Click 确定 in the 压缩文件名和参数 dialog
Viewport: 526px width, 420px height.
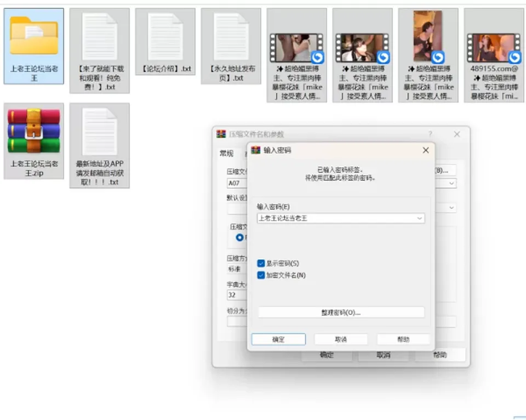coord(327,355)
